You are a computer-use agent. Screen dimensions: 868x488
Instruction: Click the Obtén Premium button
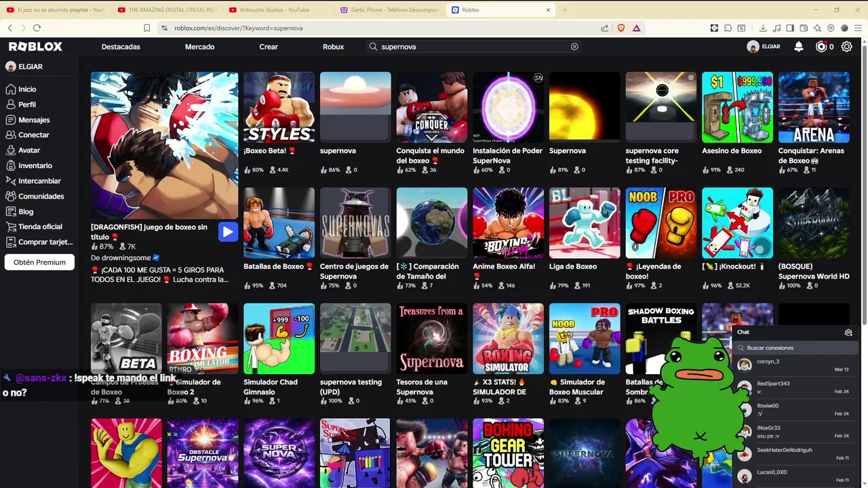(39, 262)
